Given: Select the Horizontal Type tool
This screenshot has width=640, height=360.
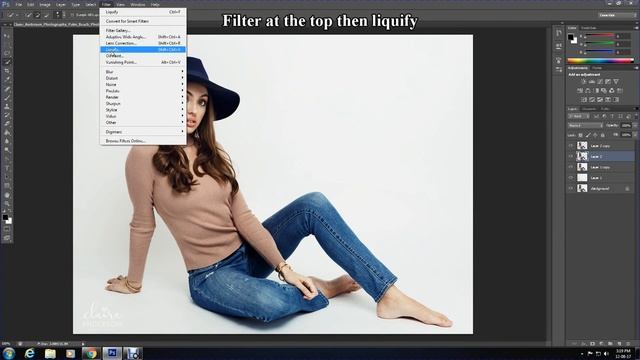Looking at the screenshot, I should click(x=7, y=168).
